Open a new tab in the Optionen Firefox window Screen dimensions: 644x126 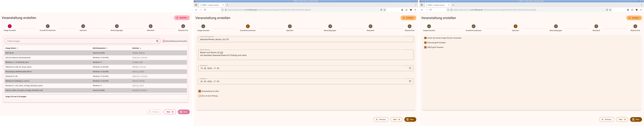pos(453,5)
